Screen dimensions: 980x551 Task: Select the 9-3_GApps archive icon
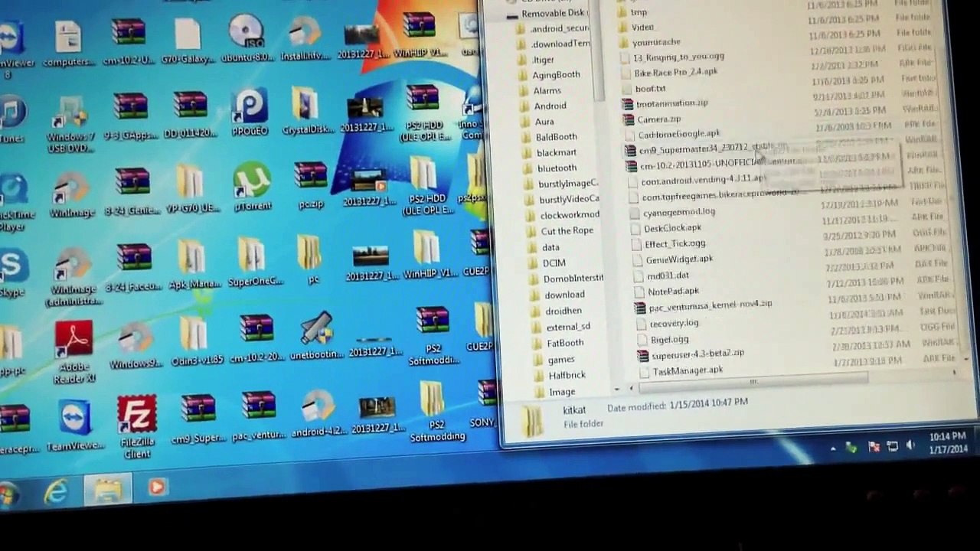129,116
